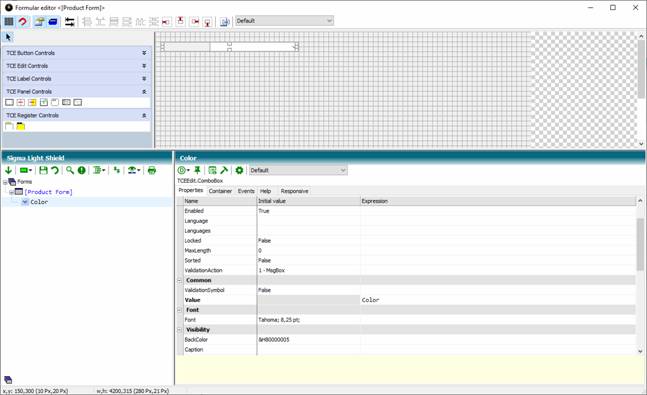
Task: Switch to the Events tab
Action: click(x=246, y=191)
